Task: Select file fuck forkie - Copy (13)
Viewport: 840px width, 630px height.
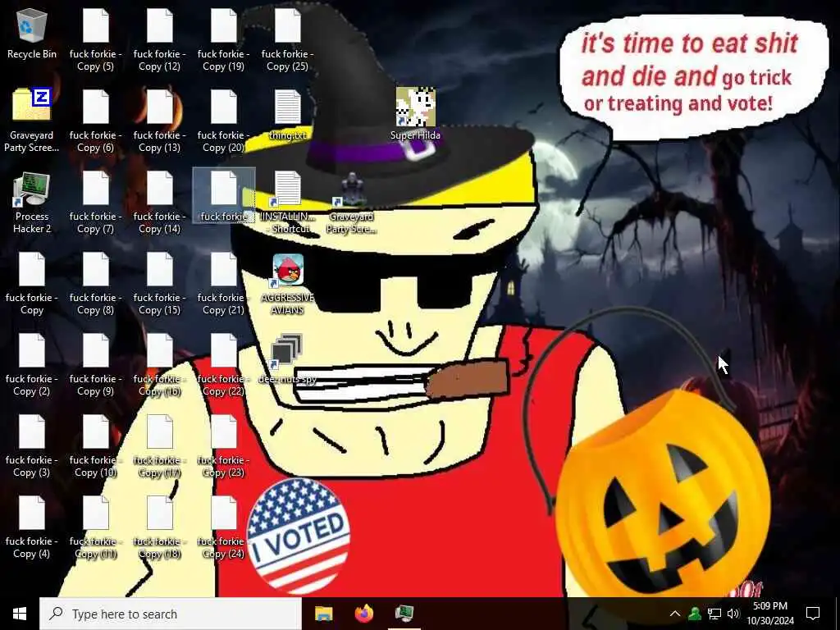Action: pyautogui.click(x=160, y=121)
